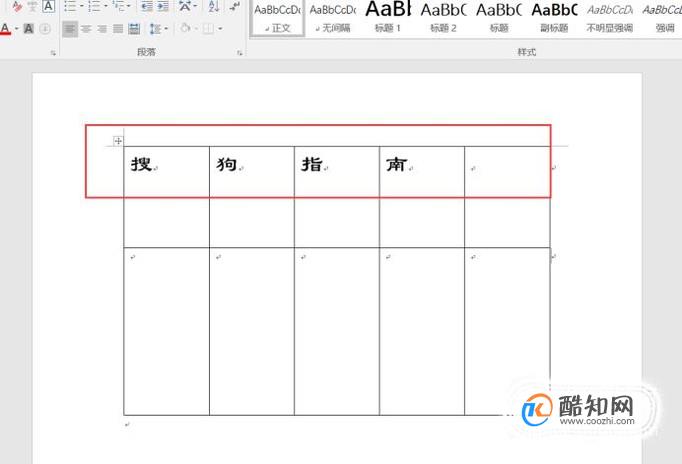The height and width of the screenshot is (464, 682).
Task: Sort the selected text A to Z
Action: pyautogui.click(x=214, y=6)
